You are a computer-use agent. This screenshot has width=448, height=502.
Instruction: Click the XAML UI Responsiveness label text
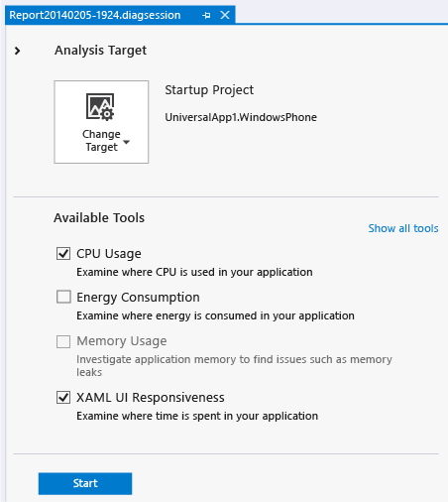pos(151,397)
